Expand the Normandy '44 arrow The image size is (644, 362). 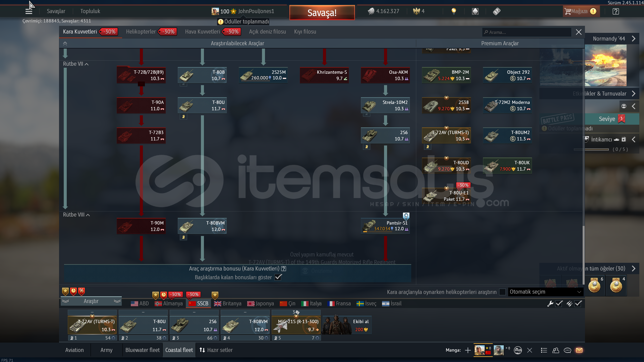click(x=634, y=39)
